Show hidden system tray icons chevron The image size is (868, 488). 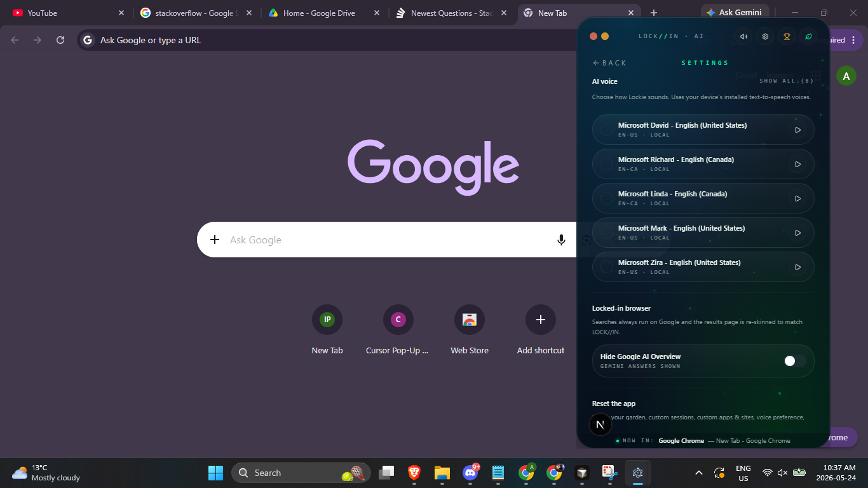[x=699, y=473]
